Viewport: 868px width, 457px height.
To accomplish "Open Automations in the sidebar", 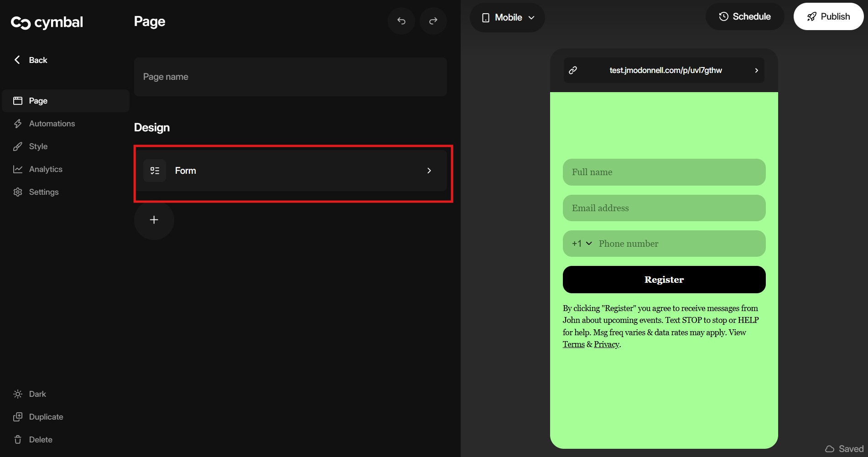I will pyautogui.click(x=52, y=124).
